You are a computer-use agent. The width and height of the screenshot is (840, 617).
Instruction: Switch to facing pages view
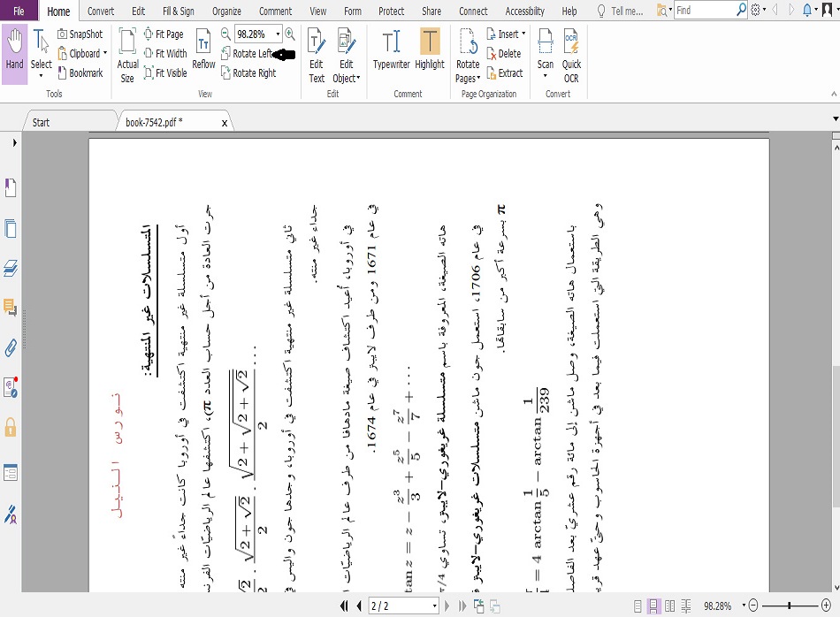pyautogui.click(x=671, y=606)
